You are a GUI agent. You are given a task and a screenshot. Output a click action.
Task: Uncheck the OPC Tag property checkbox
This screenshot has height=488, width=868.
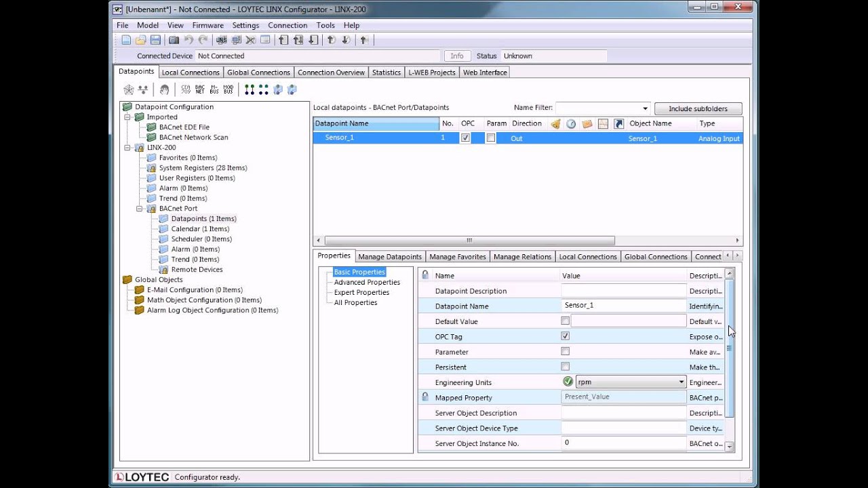click(x=565, y=335)
